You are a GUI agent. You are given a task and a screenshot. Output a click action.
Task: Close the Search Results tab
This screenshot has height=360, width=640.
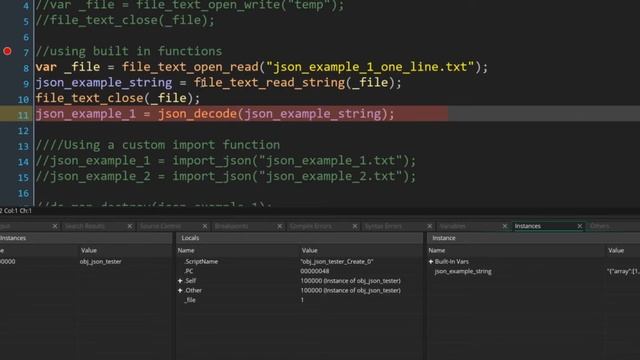click(130, 226)
